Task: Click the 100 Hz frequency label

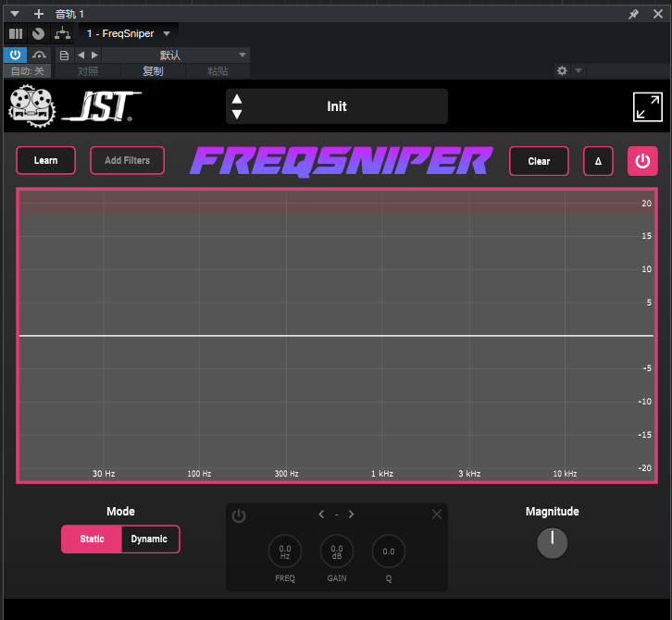Action: point(199,474)
